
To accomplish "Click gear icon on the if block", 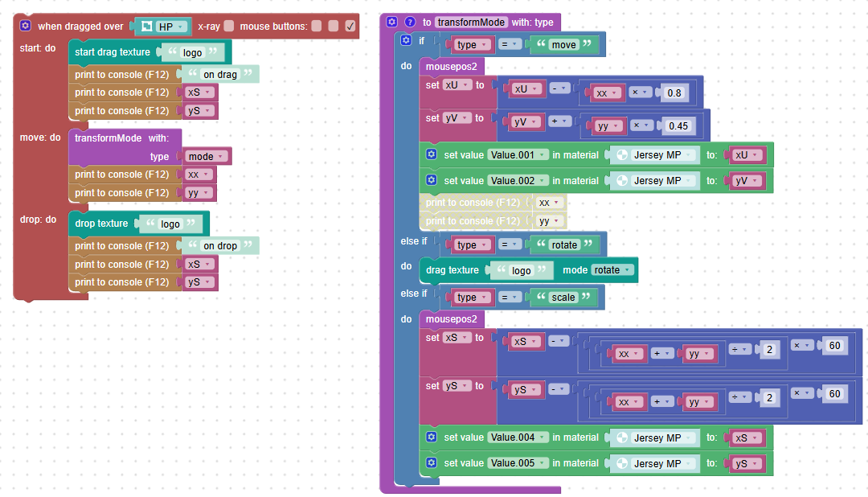I will pos(406,40).
